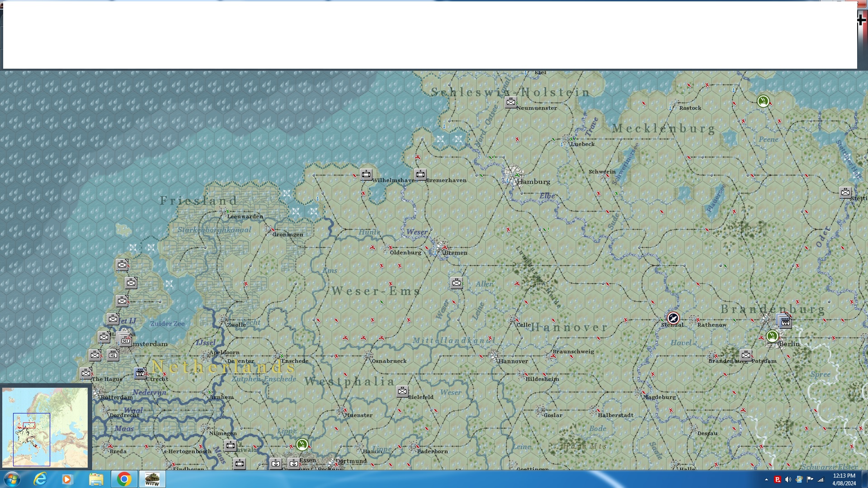Image resolution: width=868 pixels, height=488 pixels.
Task: Click the infantry unit near Stettin
Action: tap(845, 192)
